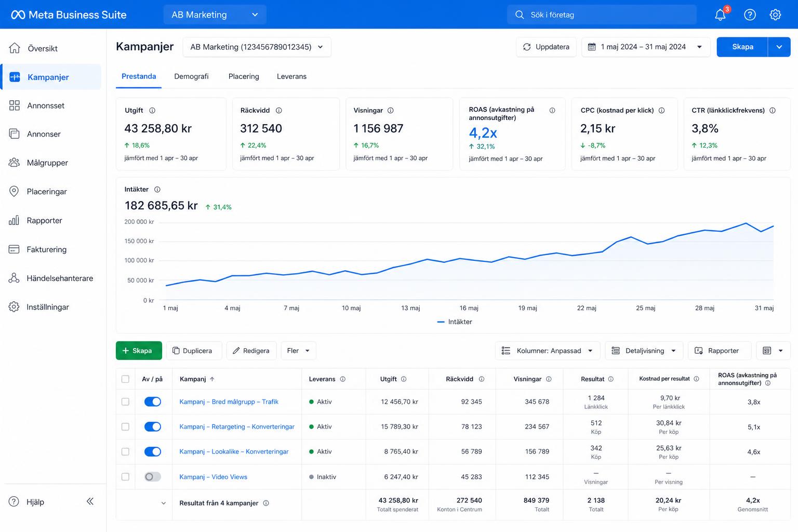This screenshot has width=798, height=532.
Task: Open Inställningar in the sidebar
Action: click(52, 307)
